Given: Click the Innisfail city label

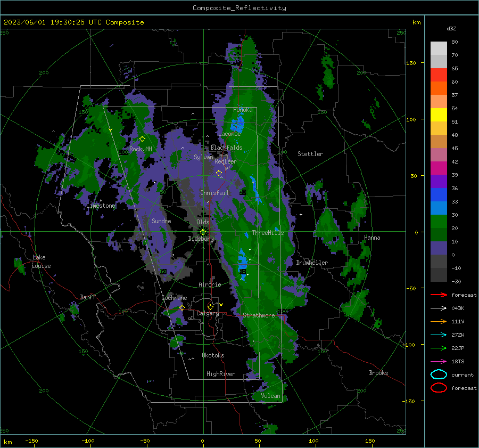Looking at the screenshot, I should point(214,193).
